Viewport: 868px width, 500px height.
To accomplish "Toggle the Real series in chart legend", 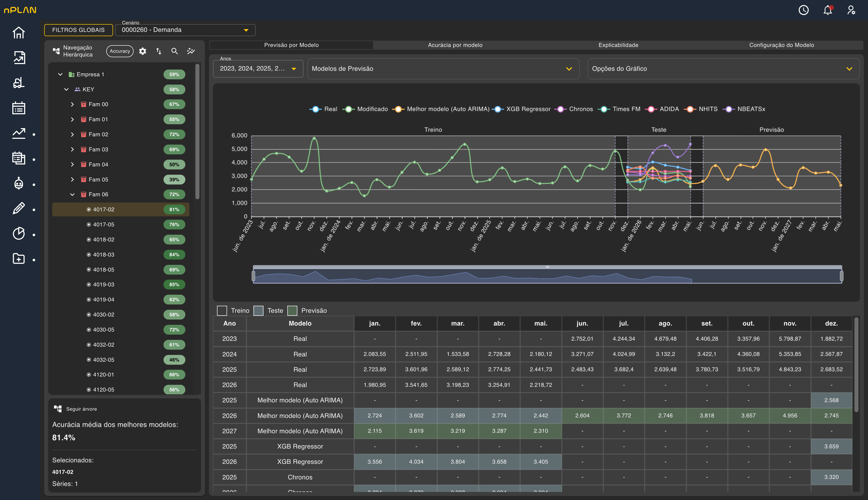I will tap(323, 109).
